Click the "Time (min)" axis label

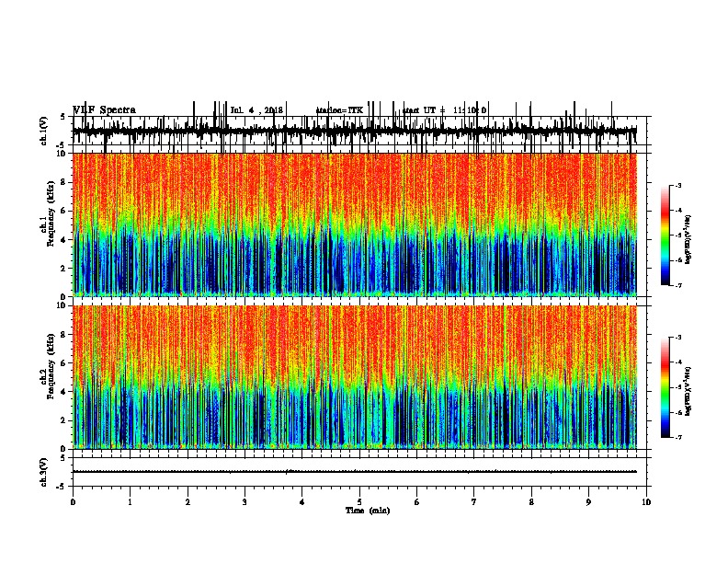368,511
